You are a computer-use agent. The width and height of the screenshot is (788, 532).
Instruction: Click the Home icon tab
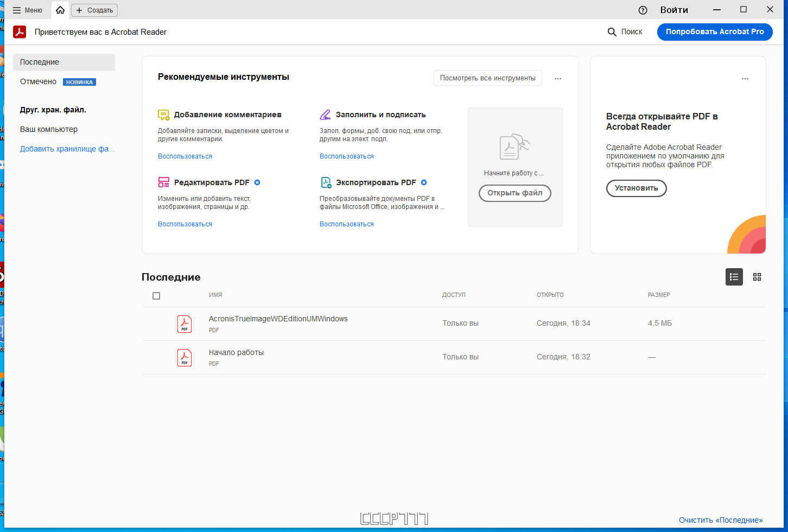point(60,10)
